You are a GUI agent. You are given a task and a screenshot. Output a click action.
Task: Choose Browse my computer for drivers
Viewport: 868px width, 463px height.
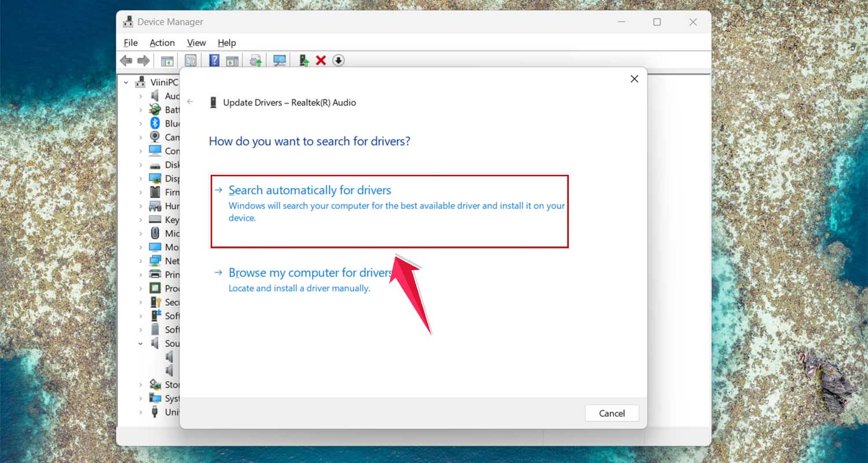point(310,272)
